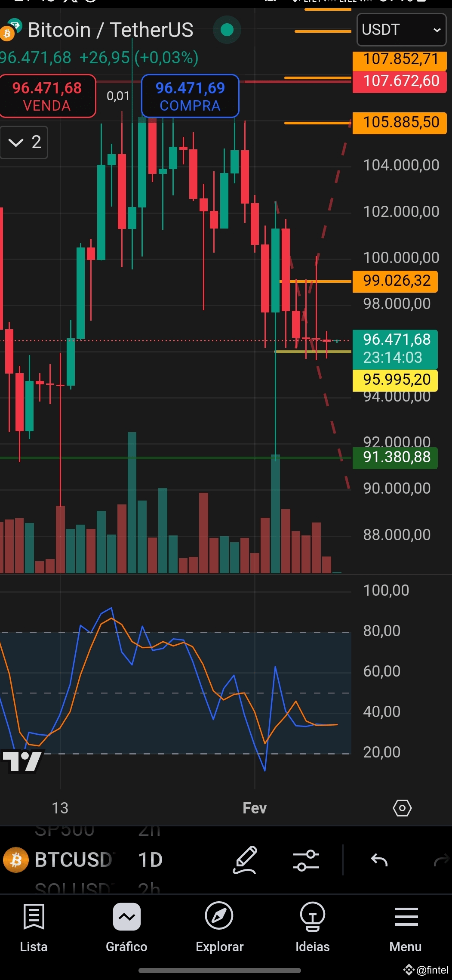Select the green 91.380,88 price label
Screen dimensions: 452x980
[395, 458]
